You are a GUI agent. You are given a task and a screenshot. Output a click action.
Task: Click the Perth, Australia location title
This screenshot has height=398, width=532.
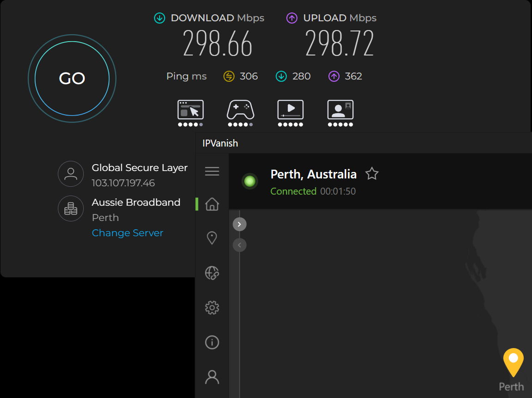(314, 174)
